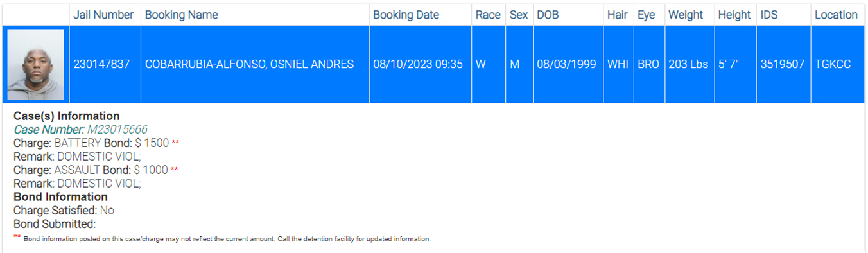Click the Height column header
Screen dimensions: 868x253
coord(734,15)
